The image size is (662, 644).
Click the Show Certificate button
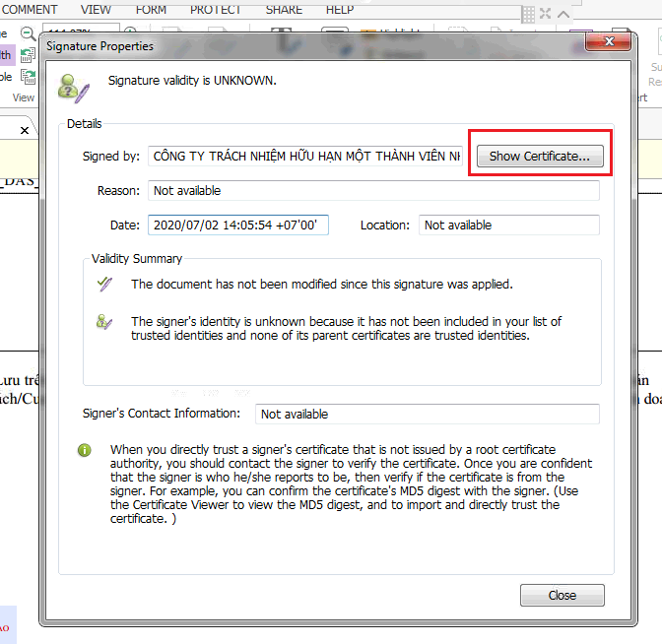pos(540,157)
